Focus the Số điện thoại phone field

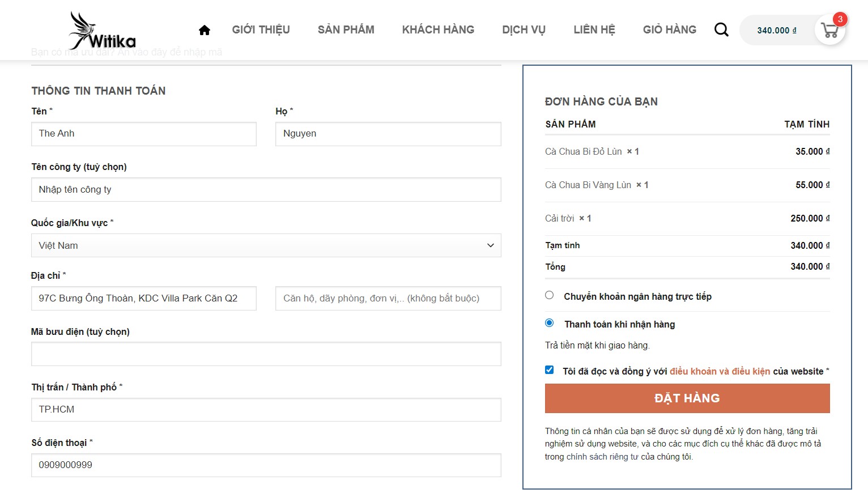266,465
